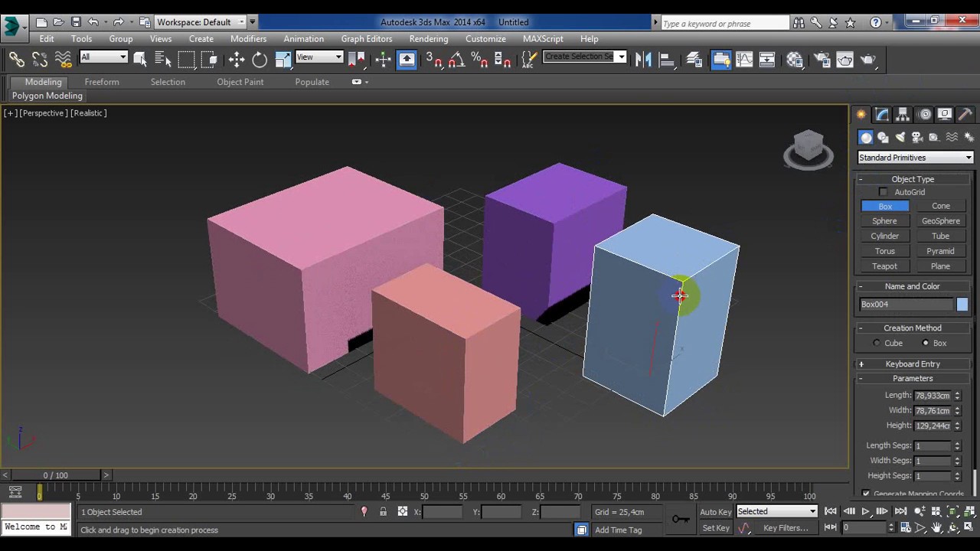The width and height of the screenshot is (980, 551).
Task: Toggle Absolute/Offset transform type-in mode
Action: coord(403,512)
